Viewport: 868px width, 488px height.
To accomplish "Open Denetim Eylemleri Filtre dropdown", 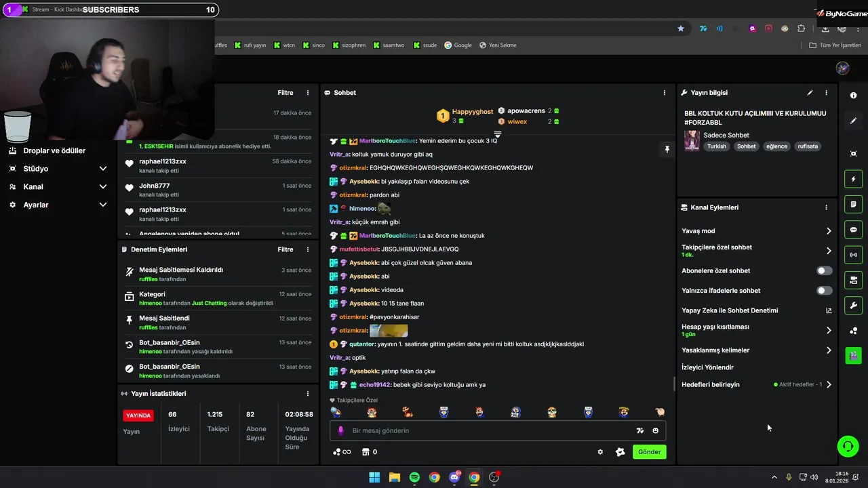I will (285, 249).
